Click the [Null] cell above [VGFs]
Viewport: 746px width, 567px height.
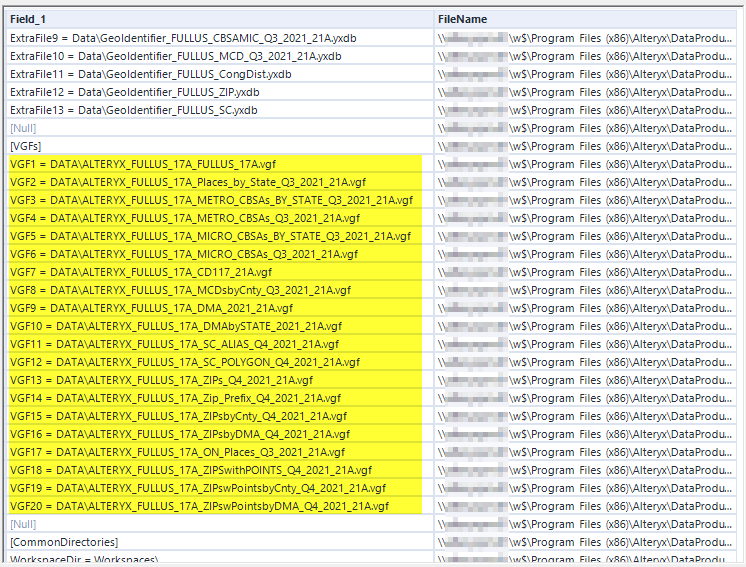pos(220,128)
